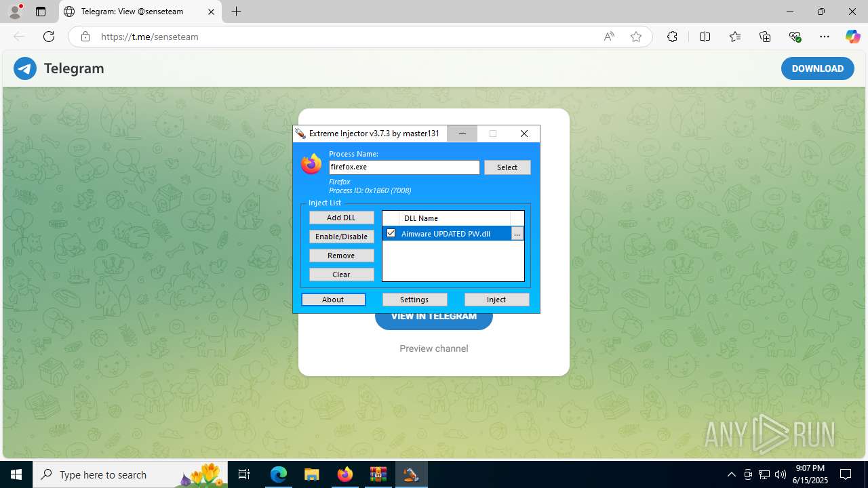Open volume control tray icon

click(x=781, y=474)
